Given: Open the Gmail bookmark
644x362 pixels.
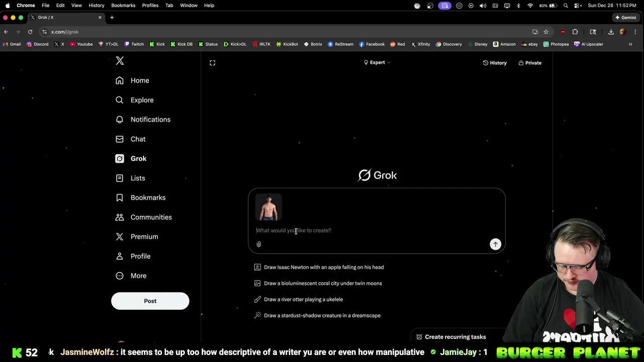Looking at the screenshot, I should click(12, 44).
